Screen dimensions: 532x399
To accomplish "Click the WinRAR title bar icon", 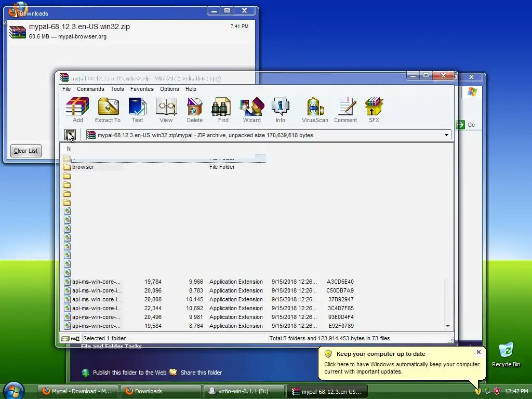I will [x=64, y=78].
